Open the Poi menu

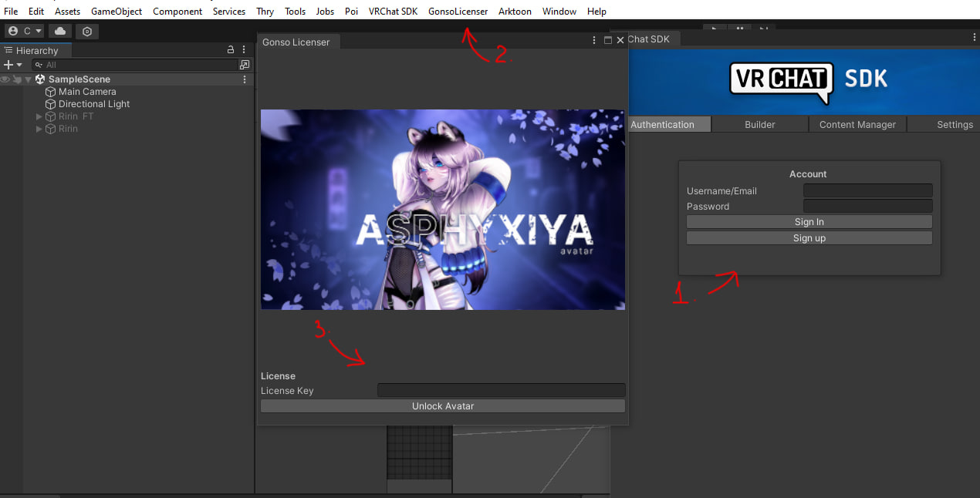[x=351, y=12]
